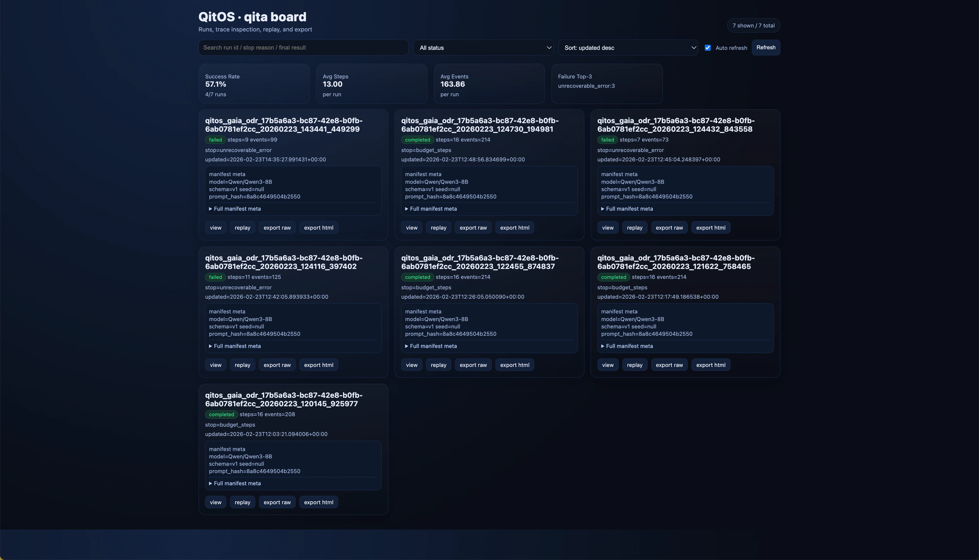Image resolution: width=979 pixels, height=560 pixels.
Task: Expand Full manifest meta on run 120145_925977
Action: pyautogui.click(x=235, y=483)
